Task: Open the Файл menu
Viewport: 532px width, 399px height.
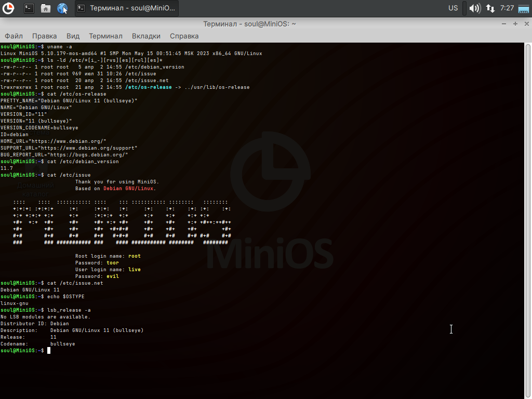Action: click(14, 36)
